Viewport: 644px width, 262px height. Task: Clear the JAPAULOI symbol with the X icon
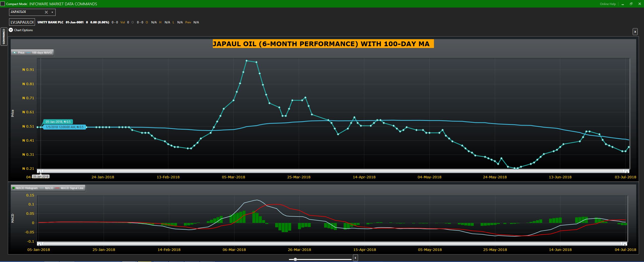coord(46,12)
